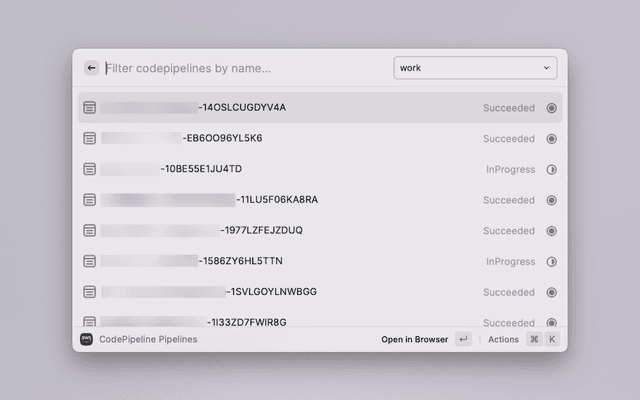Open the work profile dropdown
This screenshot has width=640, height=400.
click(x=474, y=68)
